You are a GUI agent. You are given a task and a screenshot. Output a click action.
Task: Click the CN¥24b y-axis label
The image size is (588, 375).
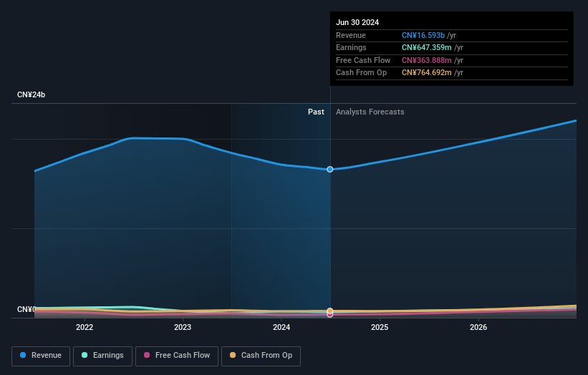pos(31,94)
